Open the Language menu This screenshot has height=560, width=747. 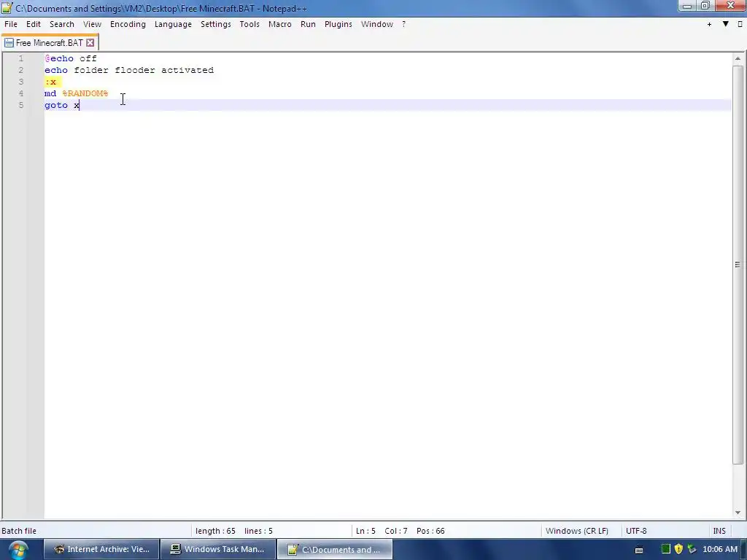pyautogui.click(x=173, y=24)
